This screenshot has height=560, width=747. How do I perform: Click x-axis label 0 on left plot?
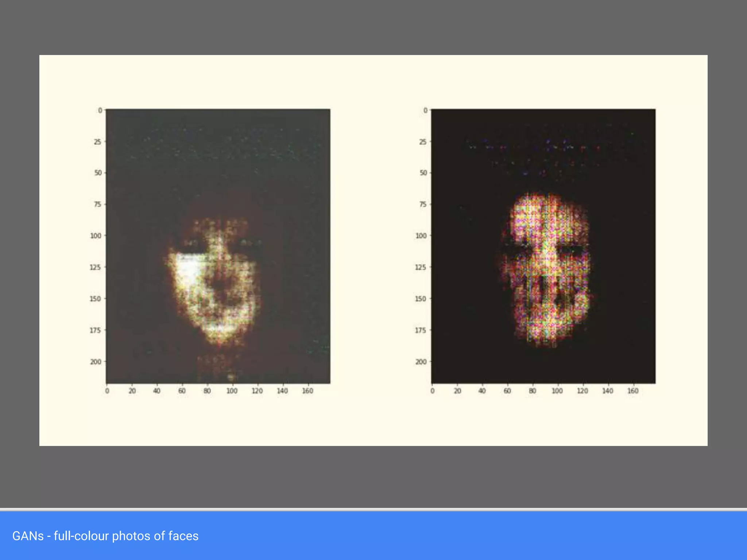tap(107, 391)
